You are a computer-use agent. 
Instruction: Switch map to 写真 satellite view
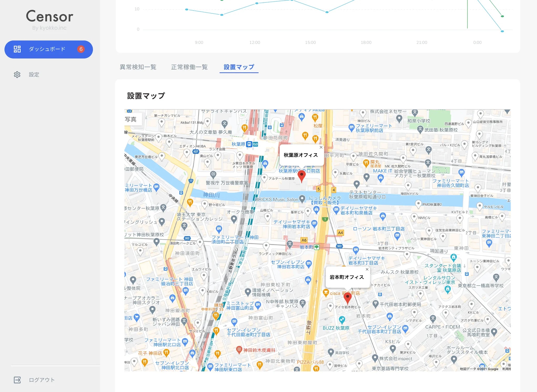pyautogui.click(x=131, y=119)
